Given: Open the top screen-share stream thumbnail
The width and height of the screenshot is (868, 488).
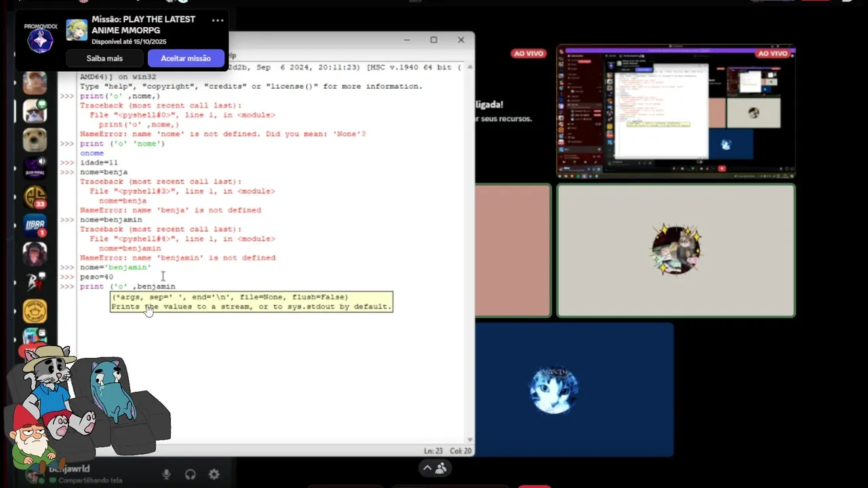Looking at the screenshot, I should (x=676, y=112).
